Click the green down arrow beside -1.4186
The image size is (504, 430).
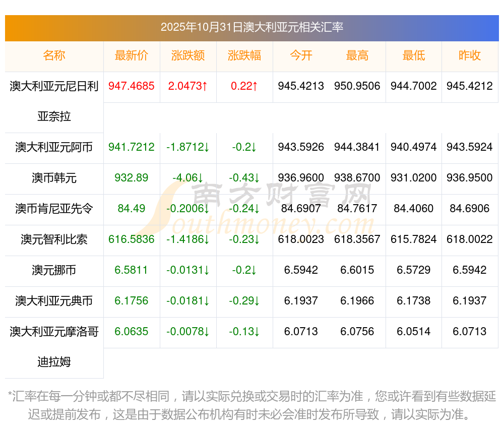coord(206,239)
